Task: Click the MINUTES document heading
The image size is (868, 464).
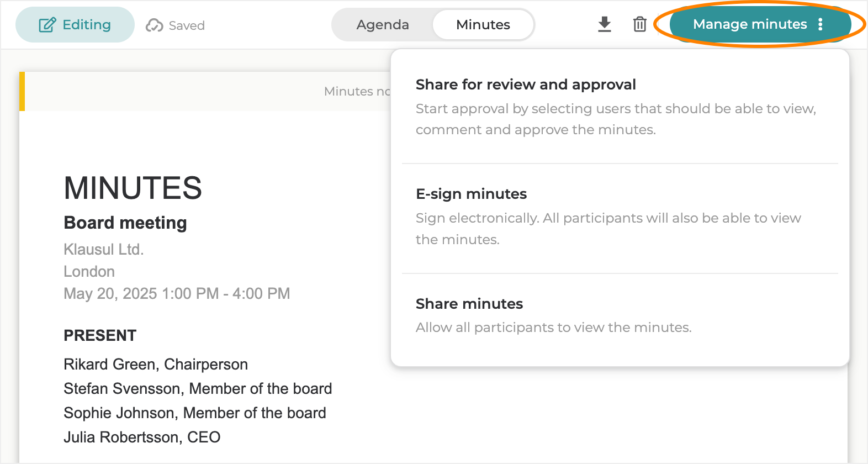Action: [133, 188]
